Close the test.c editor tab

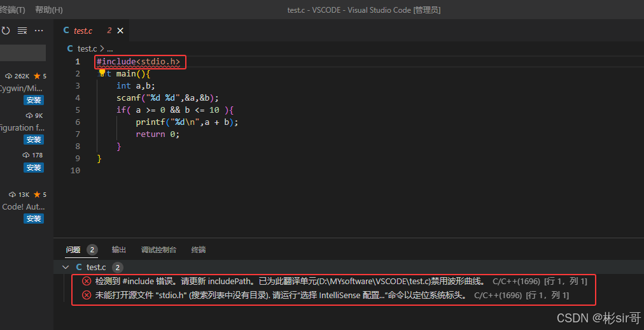(x=120, y=31)
